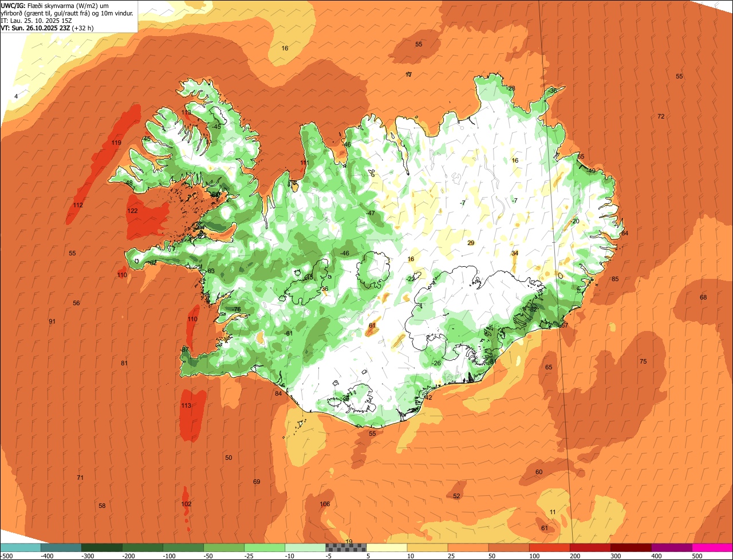Click the map value '106' in the southern sea
The image size is (733, 560).
coord(325,504)
